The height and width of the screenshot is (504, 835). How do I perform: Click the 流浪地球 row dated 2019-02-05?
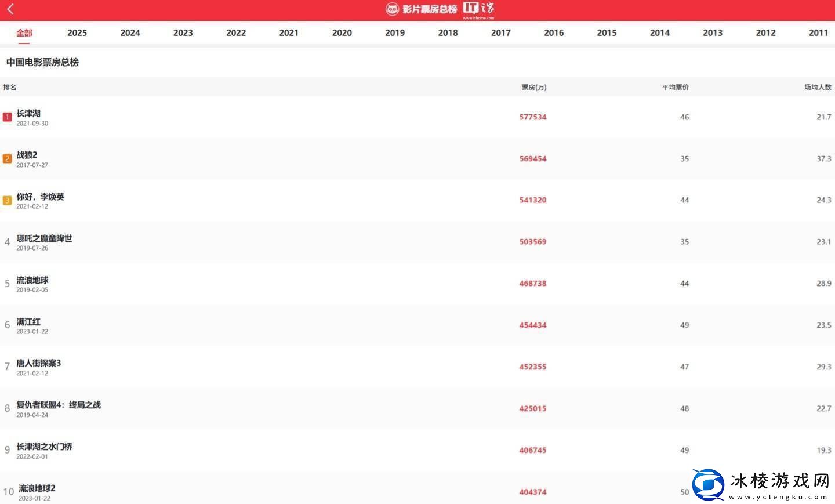32,281
